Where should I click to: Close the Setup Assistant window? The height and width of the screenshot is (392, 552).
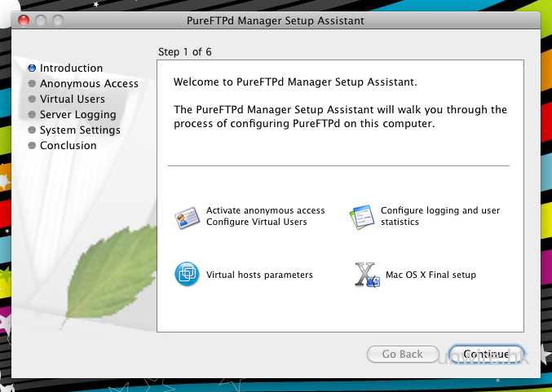click(24, 20)
